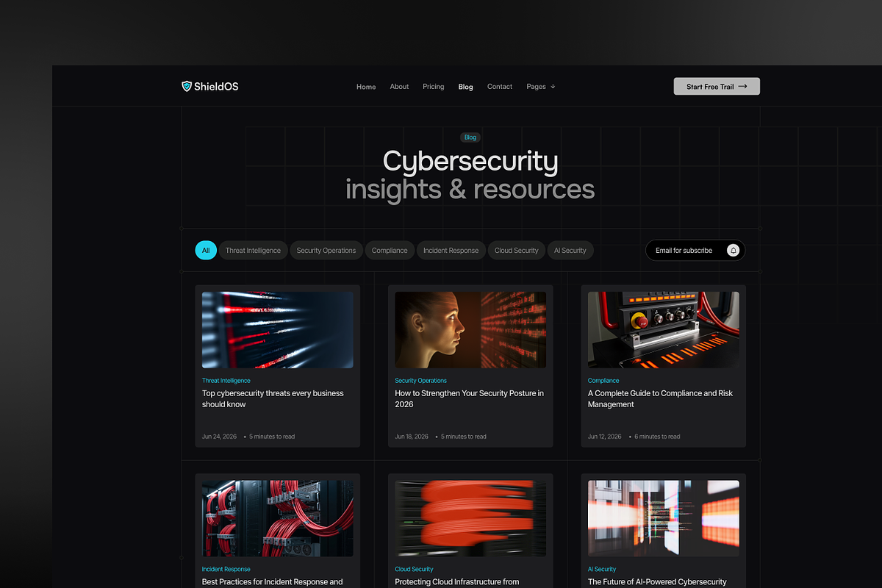This screenshot has width=882, height=588.
Task: Click the Email for subscribe field
Action: click(695, 250)
